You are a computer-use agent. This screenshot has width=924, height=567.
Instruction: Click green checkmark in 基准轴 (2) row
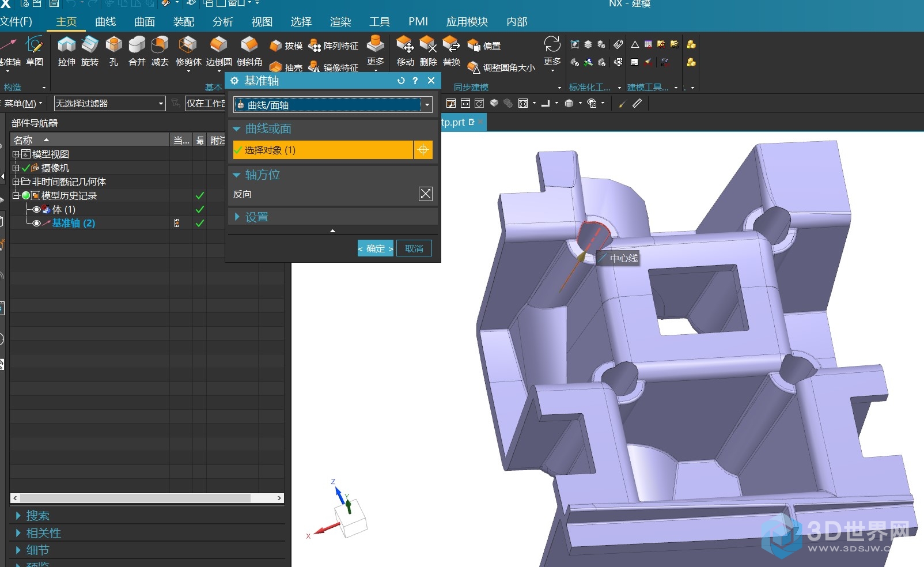(200, 223)
